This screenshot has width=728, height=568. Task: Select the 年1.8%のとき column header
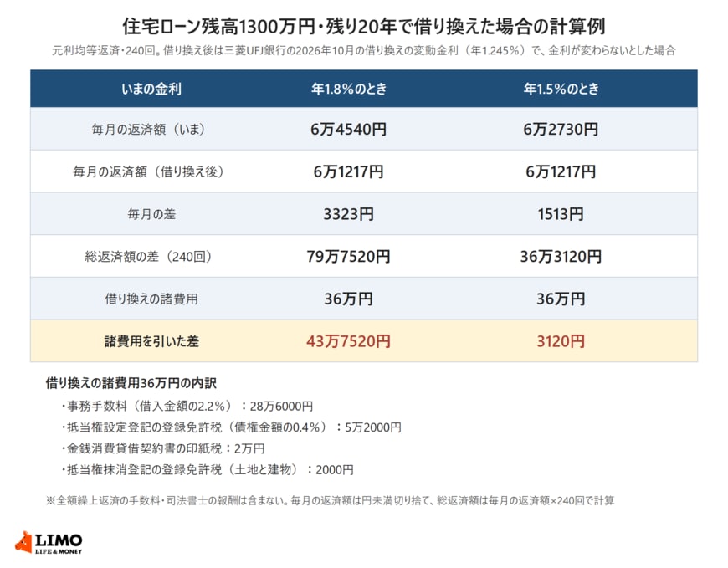click(x=349, y=89)
